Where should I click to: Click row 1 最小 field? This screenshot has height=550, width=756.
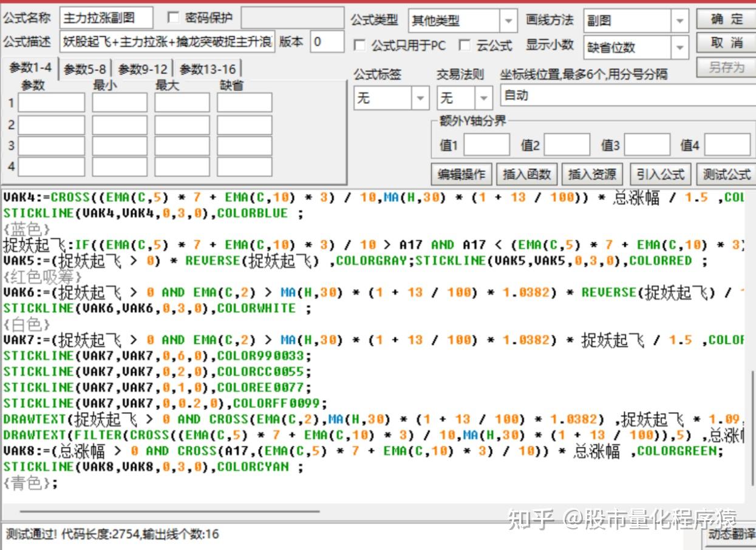click(120, 103)
